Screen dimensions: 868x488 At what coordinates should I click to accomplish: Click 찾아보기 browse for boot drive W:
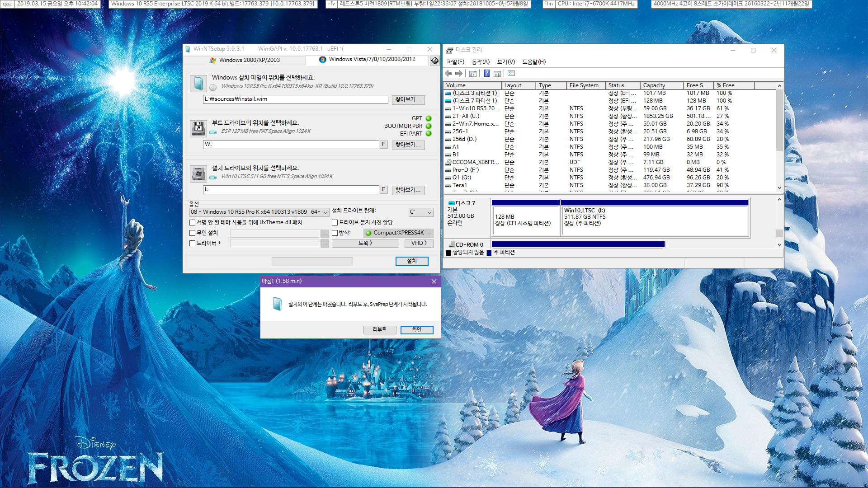click(x=408, y=145)
